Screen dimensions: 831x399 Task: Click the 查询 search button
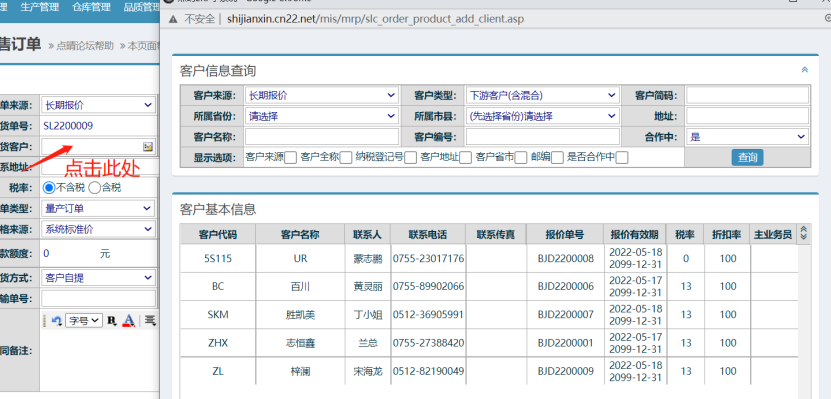[747, 157]
